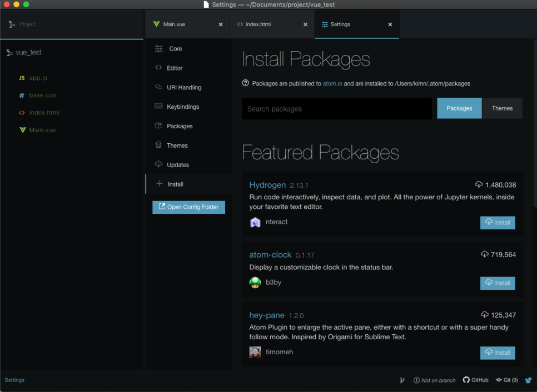This screenshot has width=537, height=392.
Task: Open the Hydrogen package page
Action: 267,185
